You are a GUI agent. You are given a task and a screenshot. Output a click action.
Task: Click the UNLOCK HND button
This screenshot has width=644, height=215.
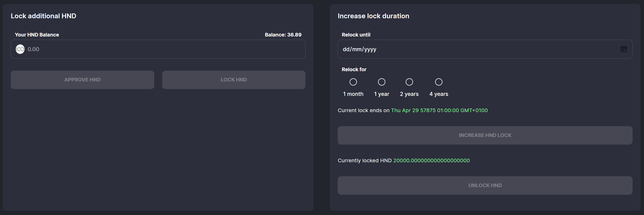tap(485, 186)
